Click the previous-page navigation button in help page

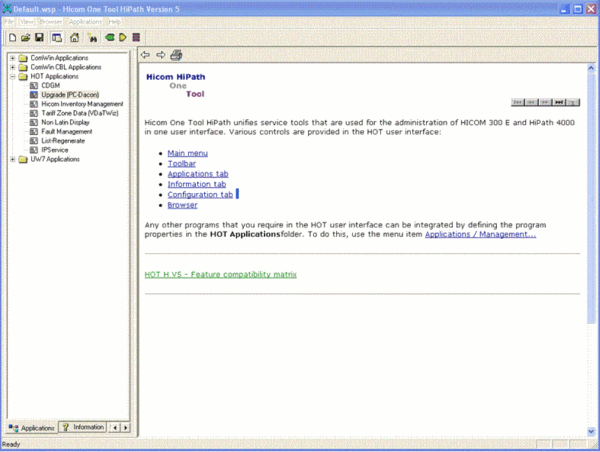pos(531,102)
